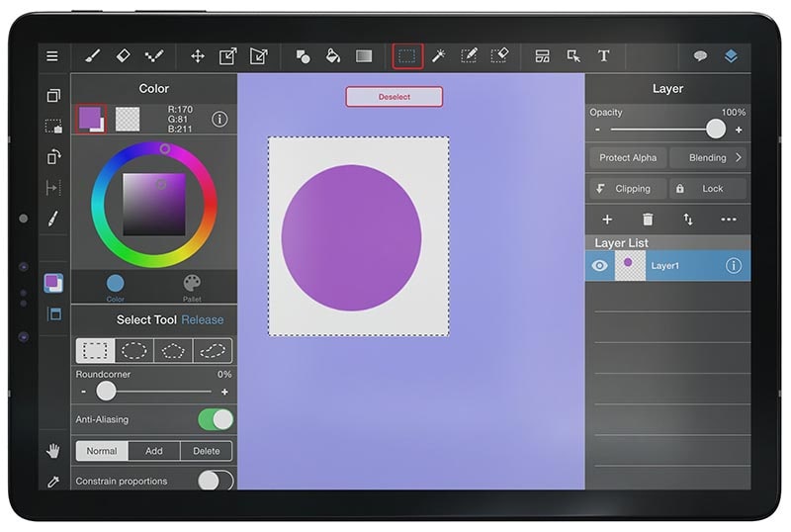Select the Panel Divide tool

pos(542,56)
